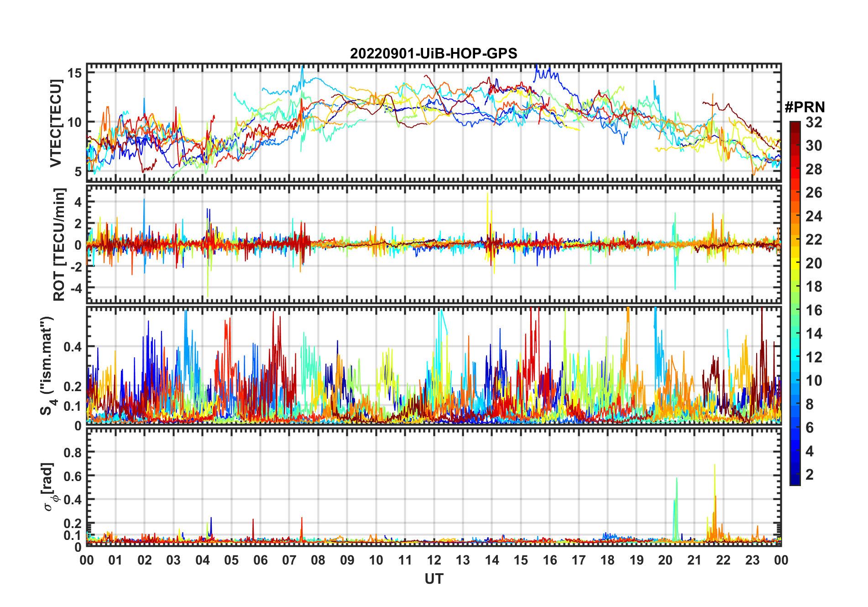Click hour tick 18 on UT axis
This screenshot has width=868, height=607.
tap(607, 560)
